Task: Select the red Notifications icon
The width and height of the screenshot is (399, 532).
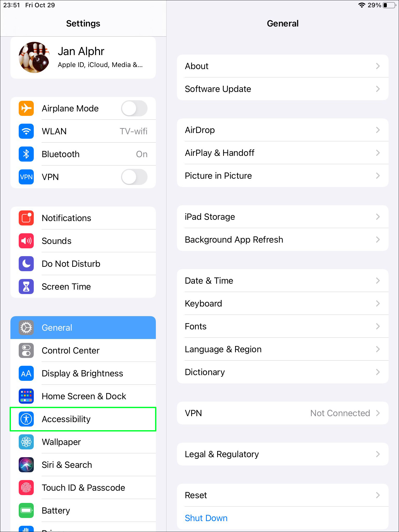Action: pyautogui.click(x=26, y=218)
